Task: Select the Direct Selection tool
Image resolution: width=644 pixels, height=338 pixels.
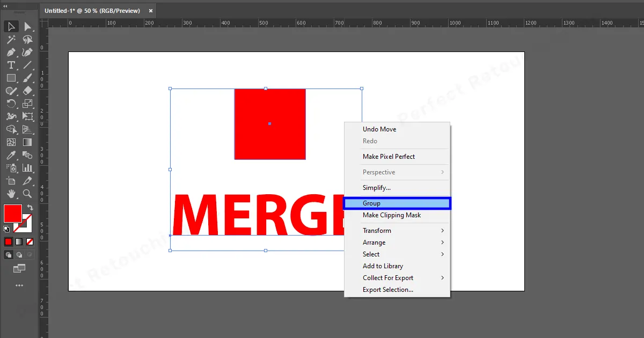Action: pyautogui.click(x=27, y=26)
